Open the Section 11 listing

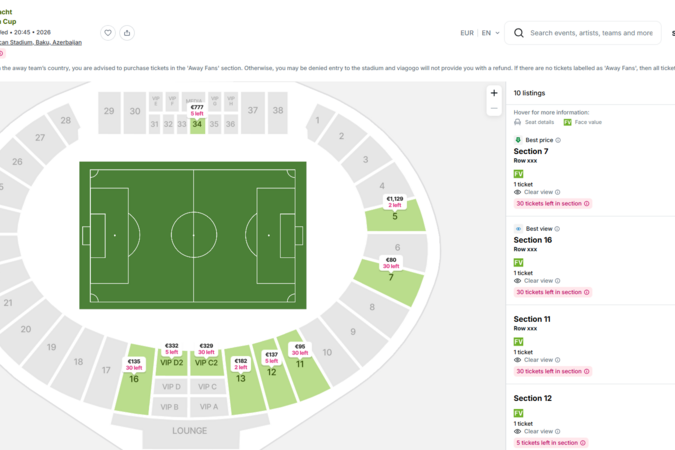click(532, 319)
